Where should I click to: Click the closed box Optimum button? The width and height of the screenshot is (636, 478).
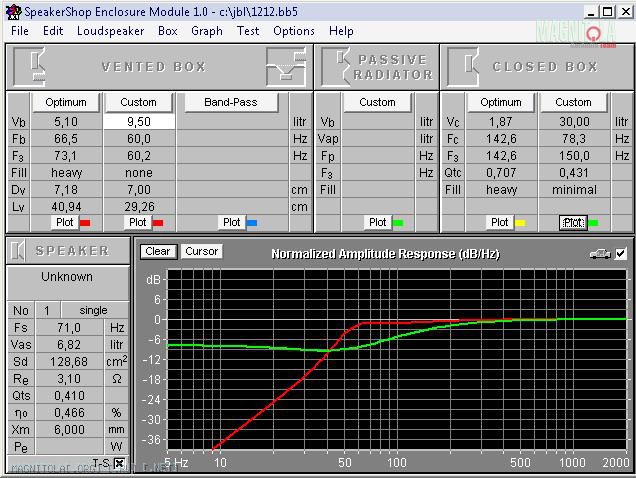pos(501,102)
